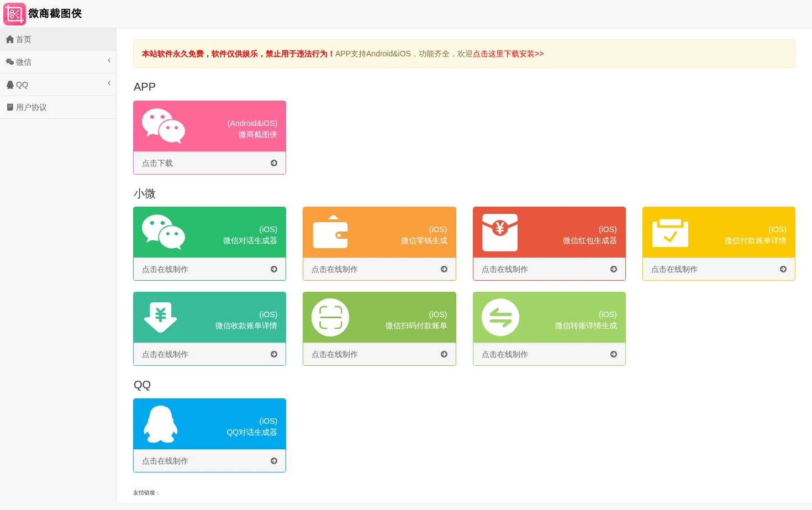
Task: Click the checkmark bill icon on 微信付款账单详情
Action: [670, 233]
